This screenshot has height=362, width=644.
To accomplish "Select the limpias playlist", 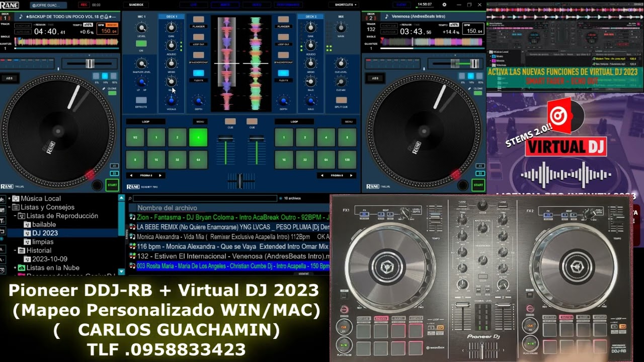I will (x=43, y=242).
